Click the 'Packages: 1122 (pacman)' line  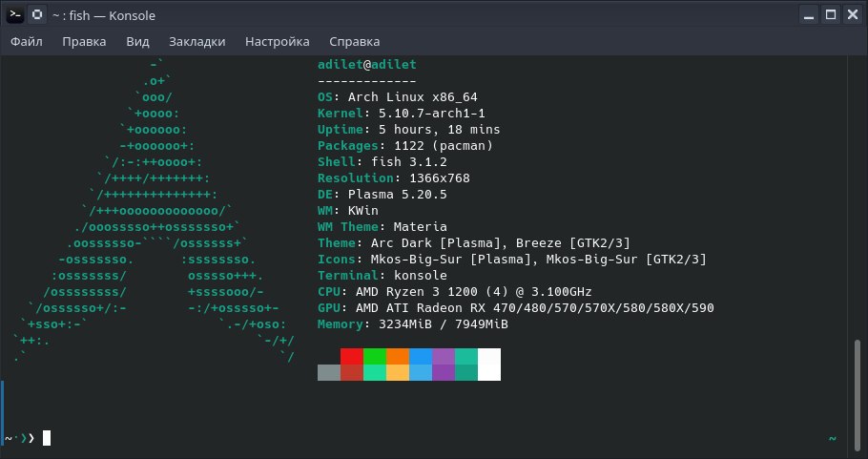405,146
